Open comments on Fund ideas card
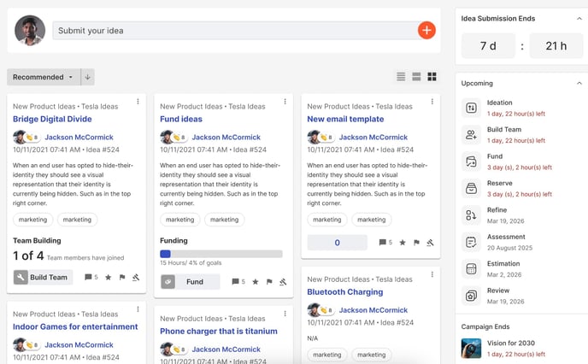 pyautogui.click(x=238, y=281)
